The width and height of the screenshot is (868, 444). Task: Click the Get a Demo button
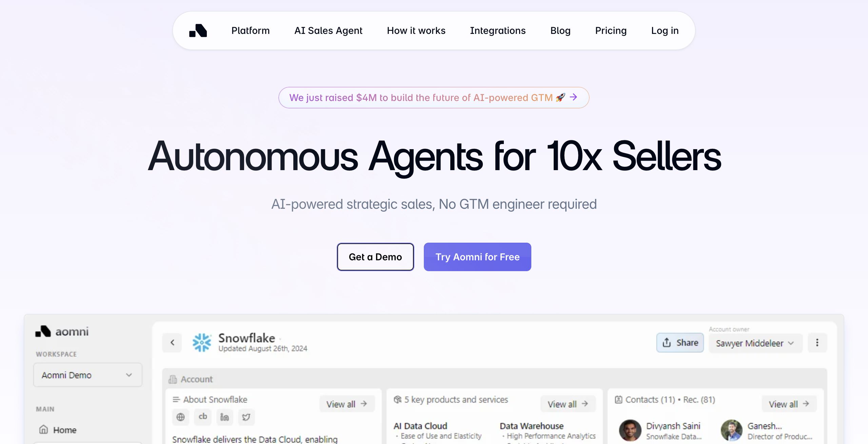click(x=375, y=257)
